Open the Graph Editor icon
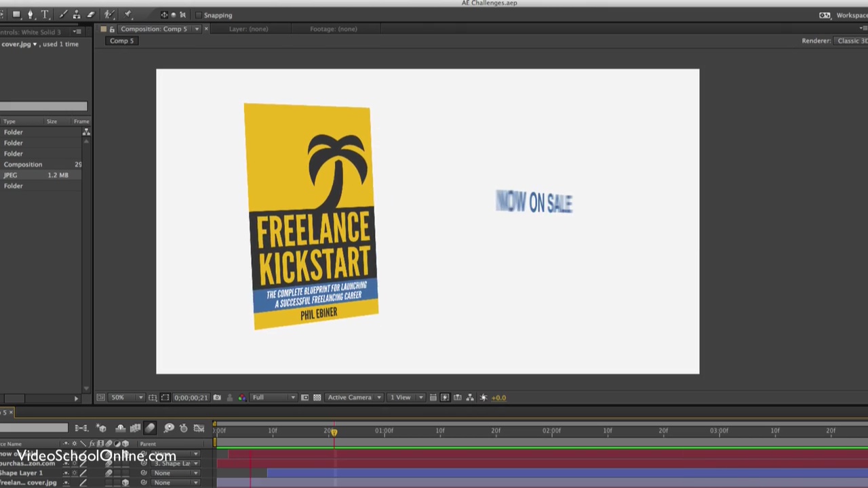This screenshot has height=488, width=868. 199,428
